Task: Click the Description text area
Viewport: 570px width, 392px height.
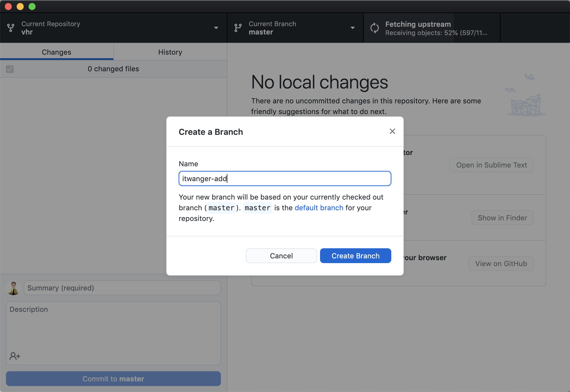Action: pyautogui.click(x=113, y=333)
